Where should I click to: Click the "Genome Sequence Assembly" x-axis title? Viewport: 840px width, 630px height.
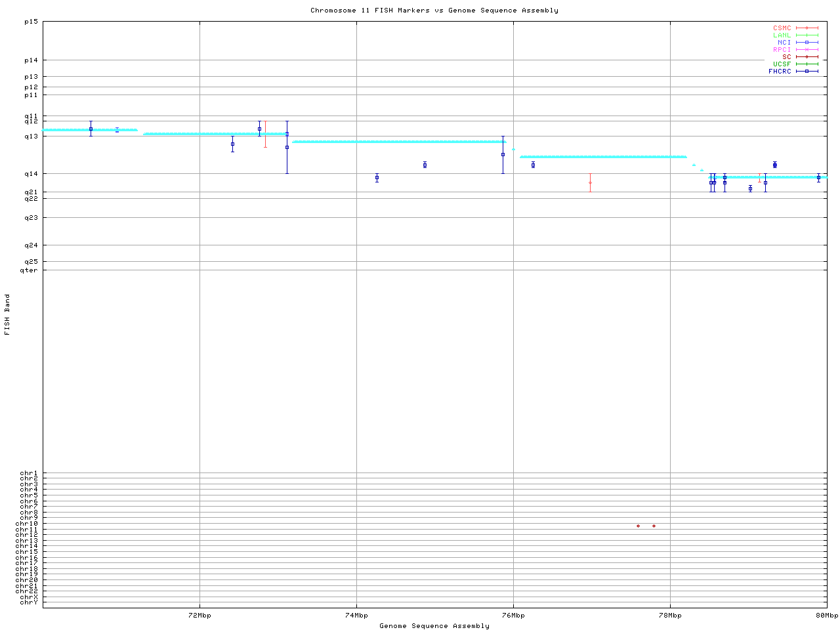[434, 626]
